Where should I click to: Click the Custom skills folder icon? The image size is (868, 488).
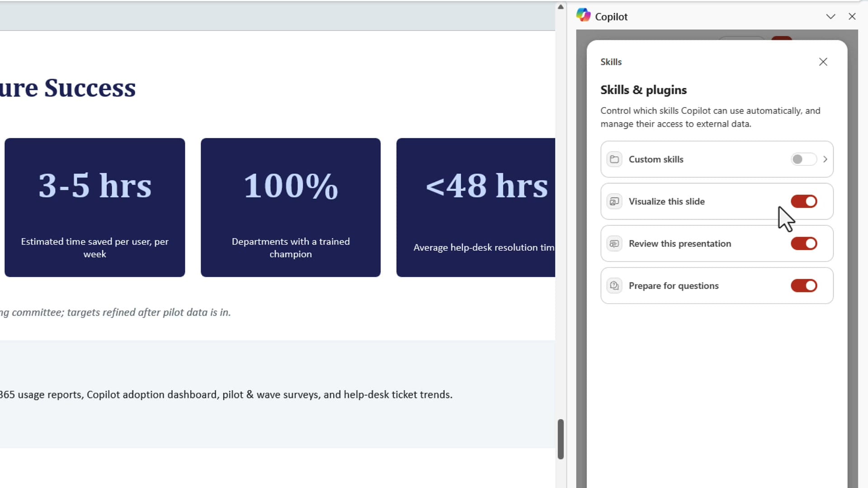coord(614,160)
